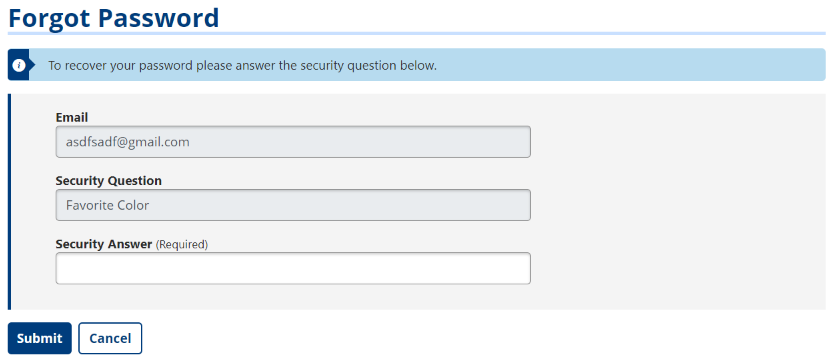Click the disabled Security Question field
The image size is (835, 363).
pyautogui.click(x=293, y=205)
